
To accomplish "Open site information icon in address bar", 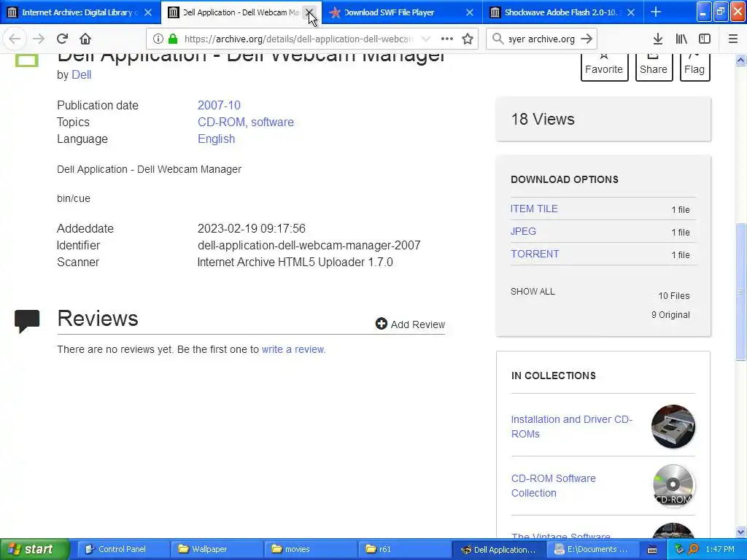I will pyautogui.click(x=158, y=39).
